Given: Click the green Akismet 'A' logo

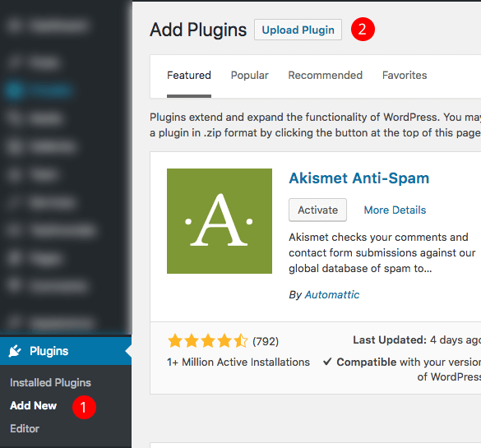Looking at the screenshot, I should point(220,221).
